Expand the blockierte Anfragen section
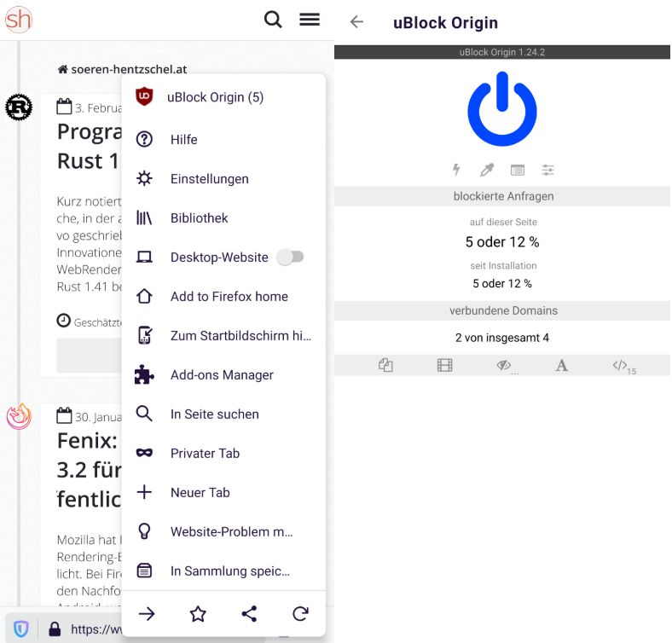 [502, 196]
